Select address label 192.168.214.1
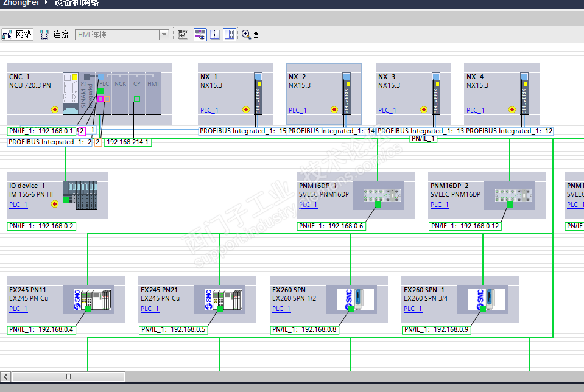The image size is (584, 392). (x=128, y=142)
